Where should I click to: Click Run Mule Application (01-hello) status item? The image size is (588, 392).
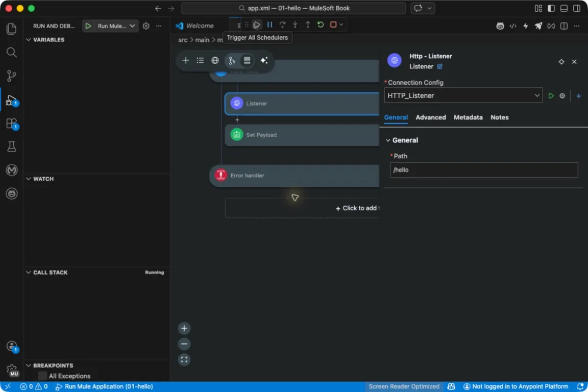(x=104, y=387)
